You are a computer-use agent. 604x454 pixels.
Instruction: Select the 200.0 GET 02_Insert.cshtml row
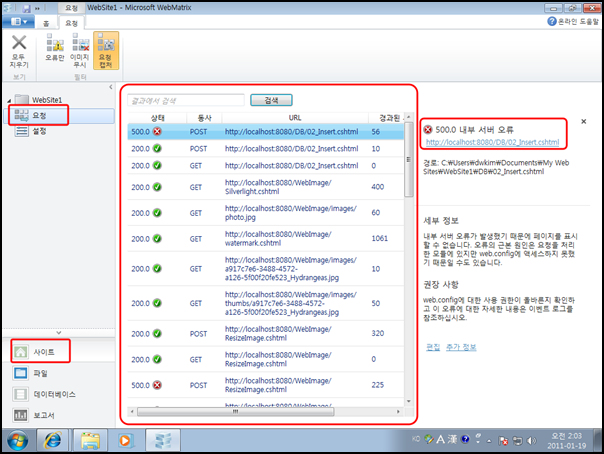[x=266, y=166]
